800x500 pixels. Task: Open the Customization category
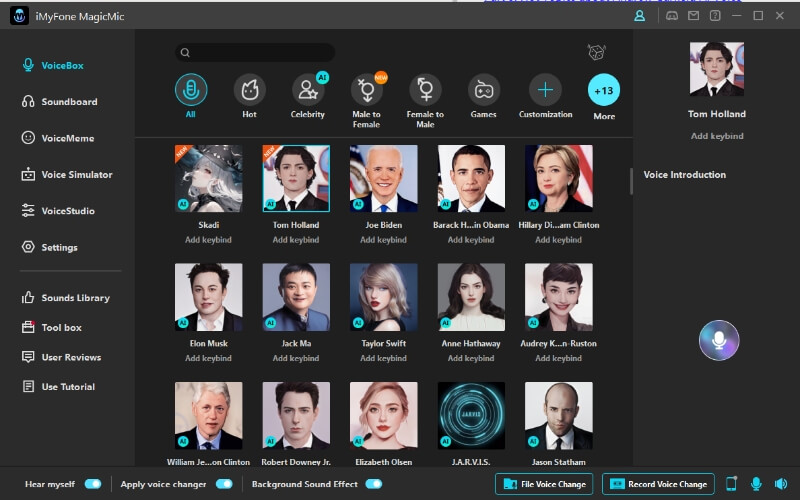pos(545,90)
